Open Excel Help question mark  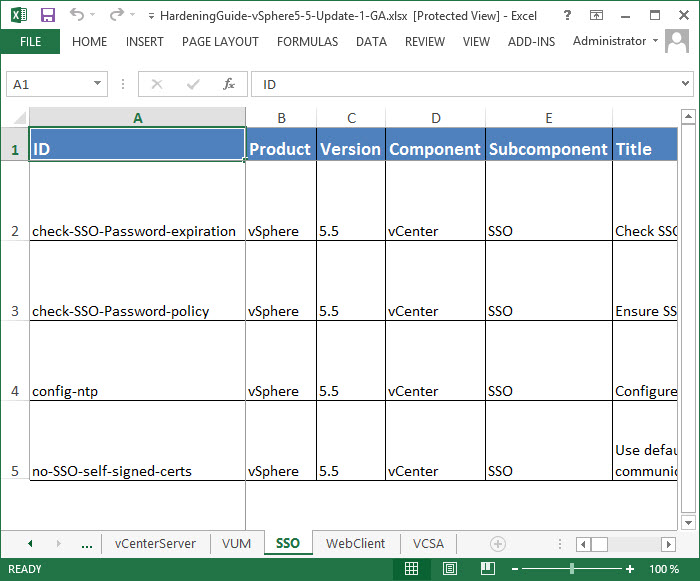click(567, 15)
